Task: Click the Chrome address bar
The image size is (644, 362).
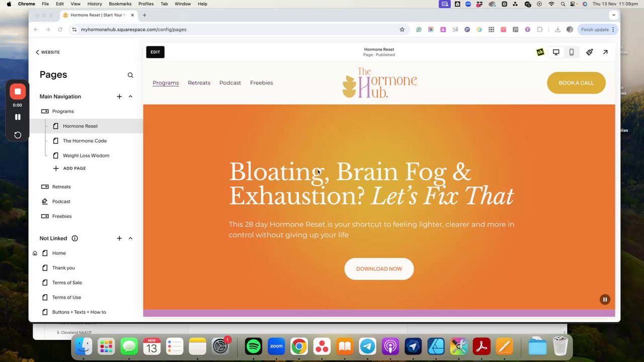Action: (x=236, y=30)
